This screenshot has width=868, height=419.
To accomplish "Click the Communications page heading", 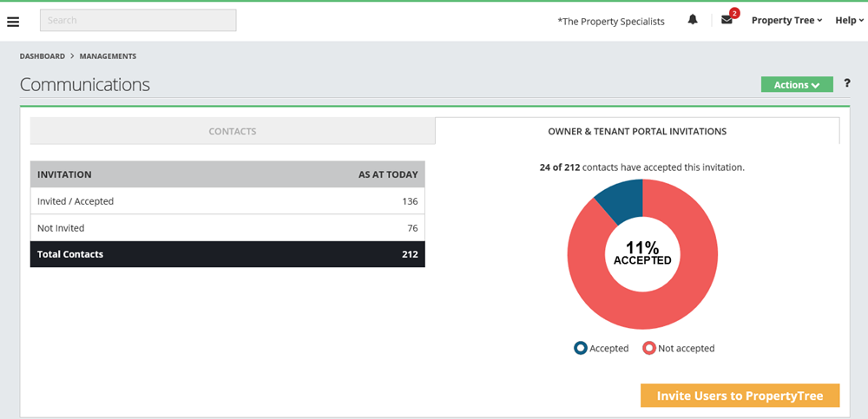I will [85, 85].
